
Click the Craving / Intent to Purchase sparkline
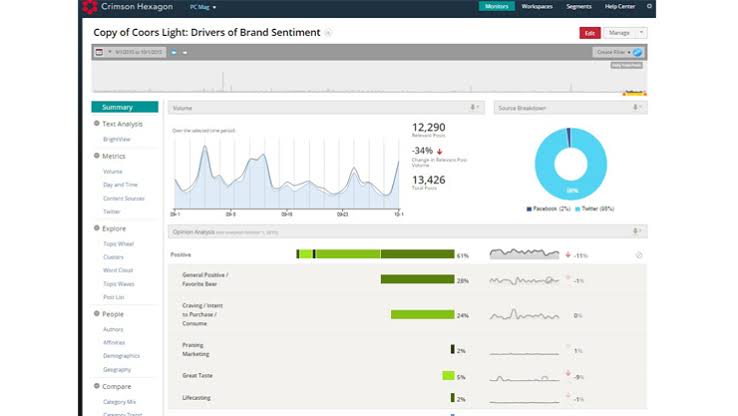pos(524,314)
